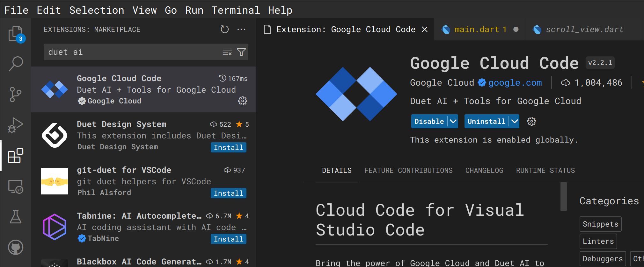644x267 pixels.
Task: Click the v2.2.1 version badge
Action: pyautogui.click(x=600, y=62)
